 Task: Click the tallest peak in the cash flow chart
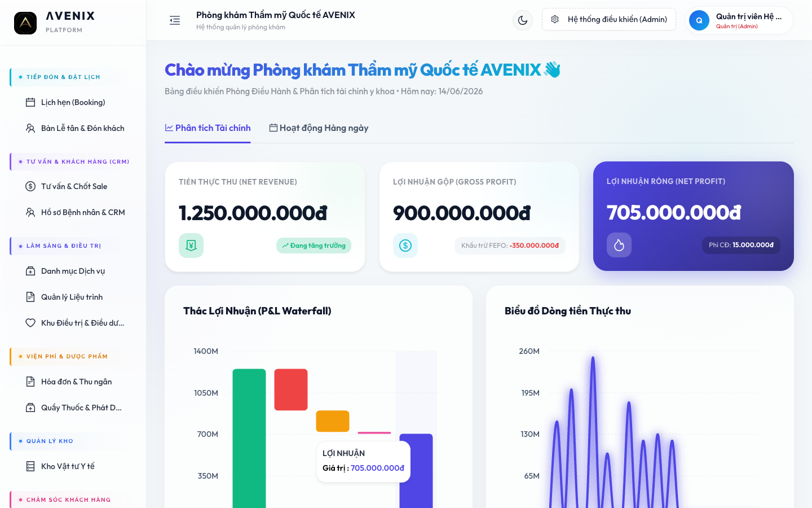tap(593, 358)
